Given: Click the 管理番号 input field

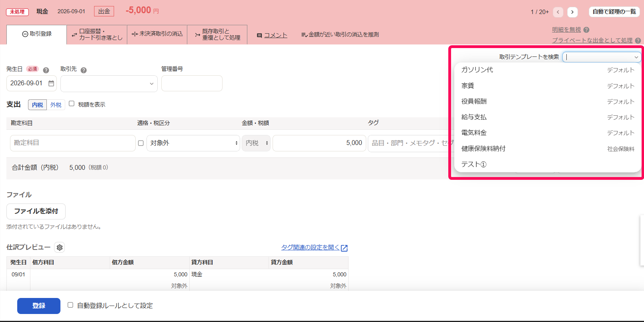Looking at the screenshot, I should (192, 83).
